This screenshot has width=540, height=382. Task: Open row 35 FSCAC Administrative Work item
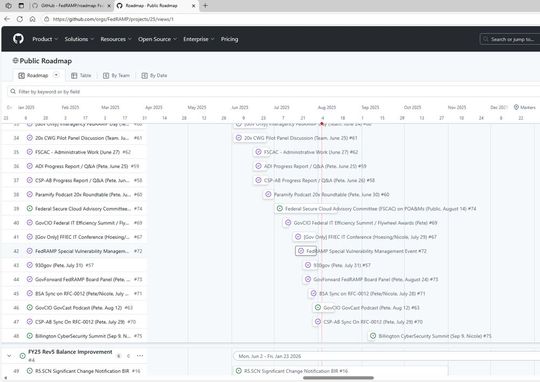point(77,152)
